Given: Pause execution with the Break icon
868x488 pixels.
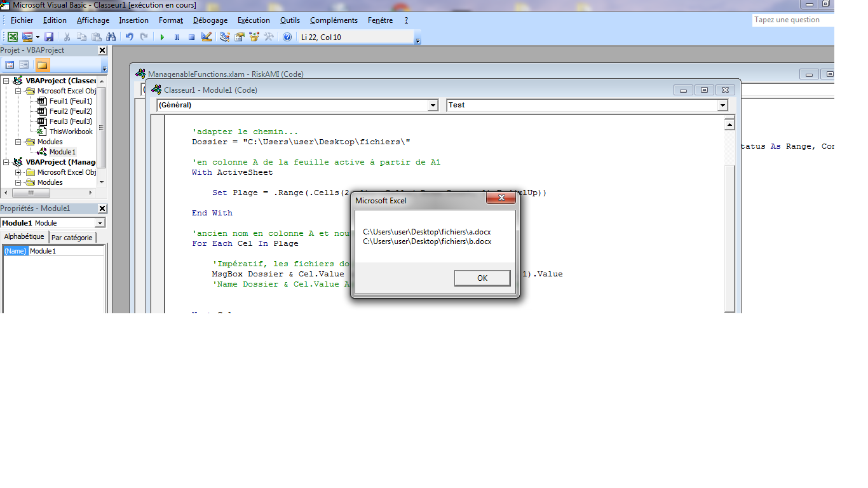Looking at the screenshot, I should 177,37.
